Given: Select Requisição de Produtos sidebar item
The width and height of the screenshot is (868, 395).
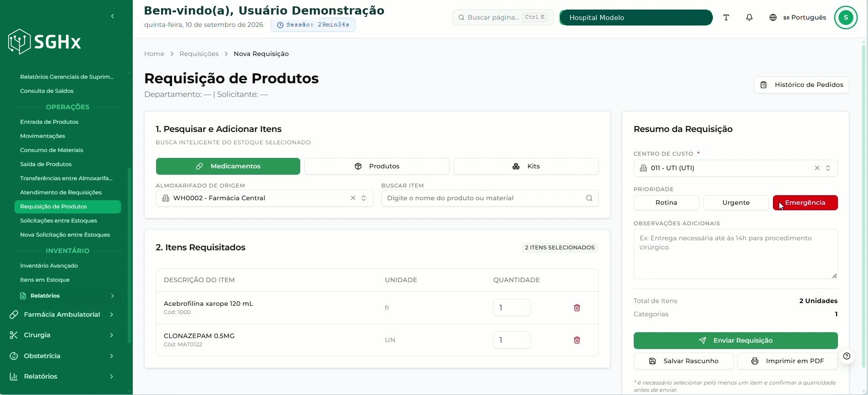Looking at the screenshot, I should pyautogui.click(x=68, y=207).
